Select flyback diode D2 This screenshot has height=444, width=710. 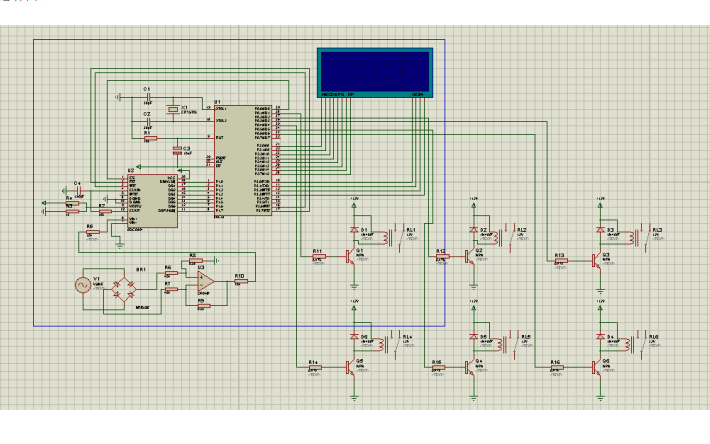pos(473,230)
